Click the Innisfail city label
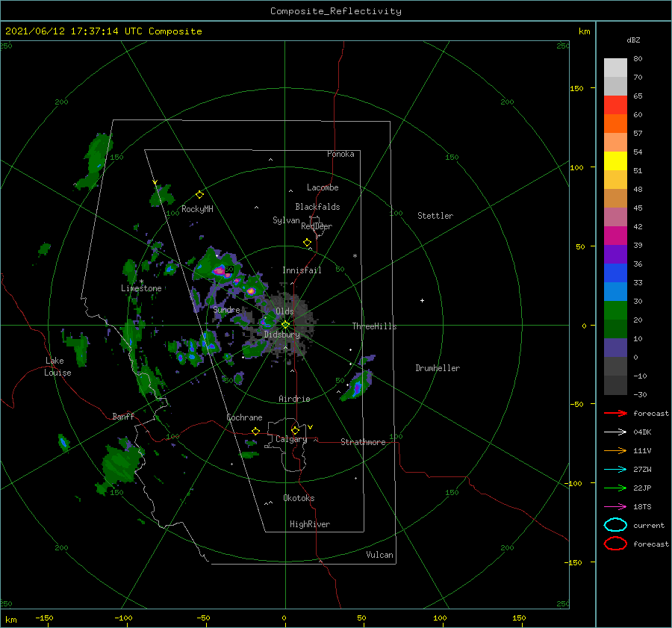The height and width of the screenshot is (628, 672). (302, 270)
